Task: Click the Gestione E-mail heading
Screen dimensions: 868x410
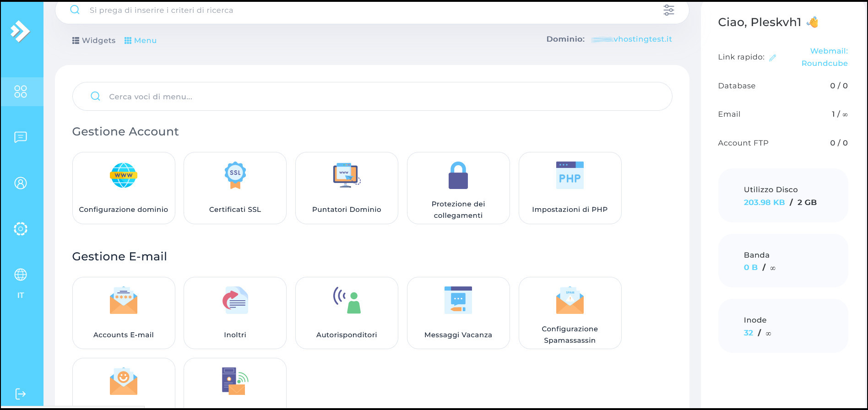Action: pyautogui.click(x=119, y=256)
